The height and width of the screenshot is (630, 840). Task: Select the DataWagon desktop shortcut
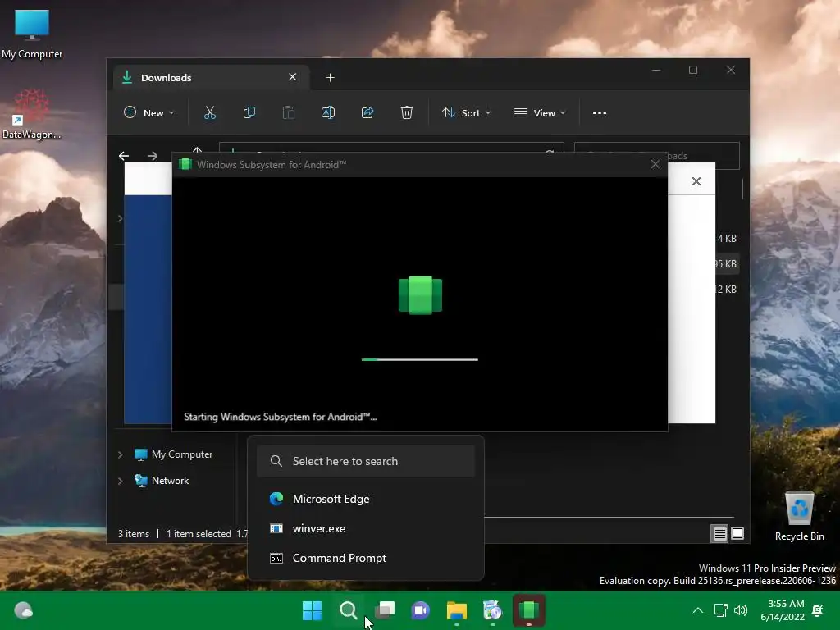coord(32,114)
